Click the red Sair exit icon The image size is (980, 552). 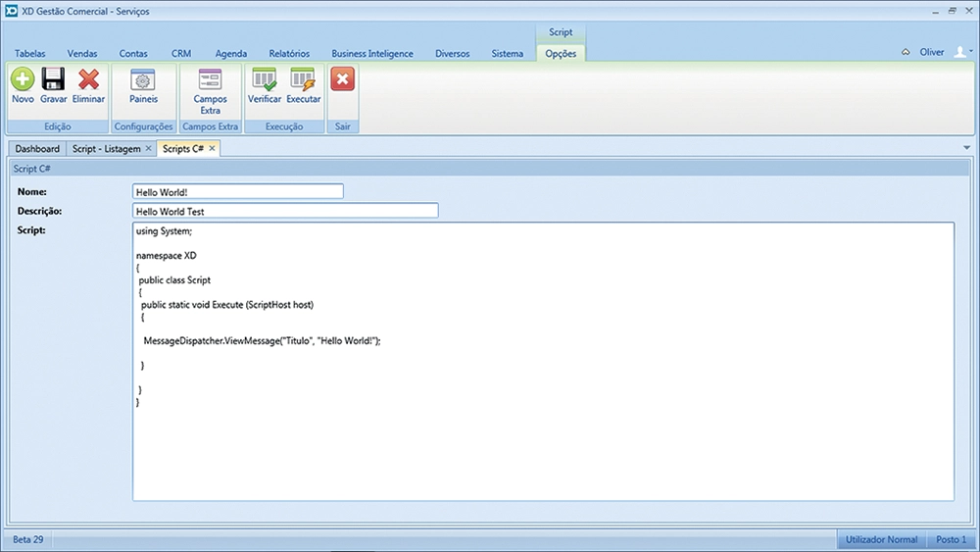point(342,80)
